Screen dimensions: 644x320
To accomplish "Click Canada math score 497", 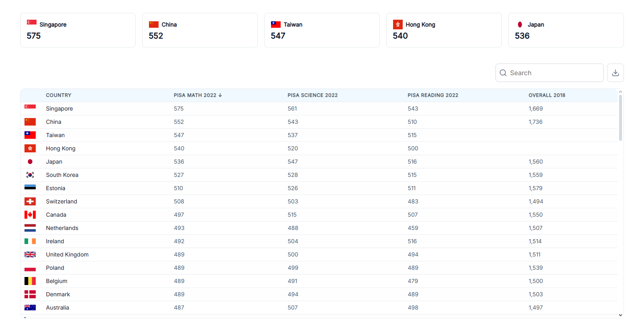I will 179,215.
